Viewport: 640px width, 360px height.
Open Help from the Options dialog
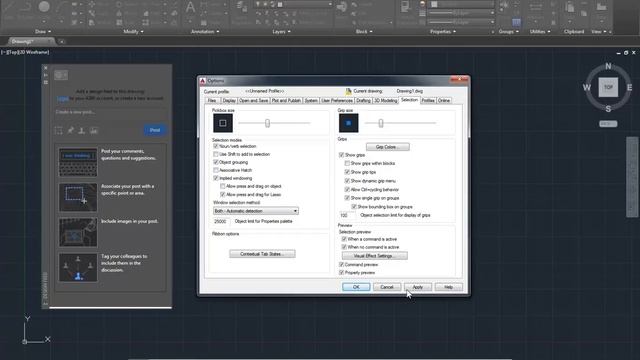pos(448,287)
